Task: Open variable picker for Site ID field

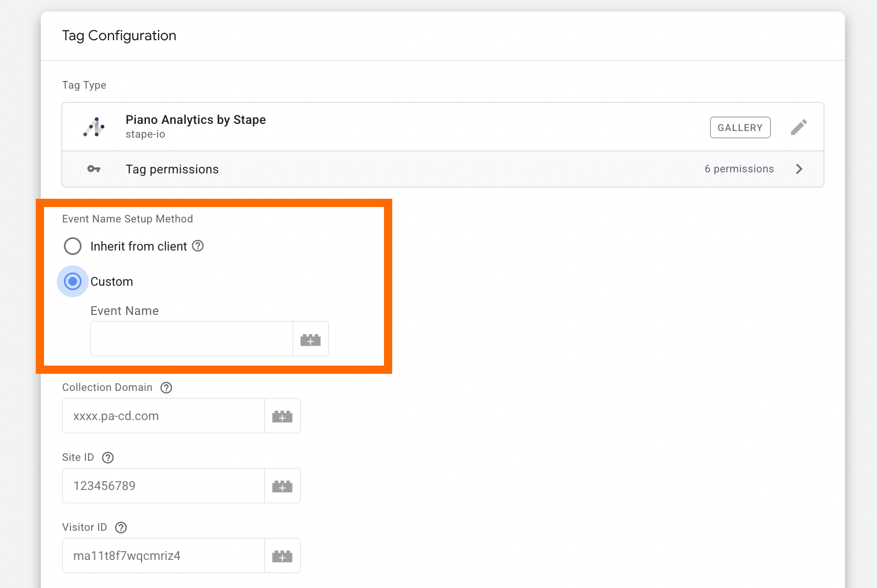Action: point(282,486)
